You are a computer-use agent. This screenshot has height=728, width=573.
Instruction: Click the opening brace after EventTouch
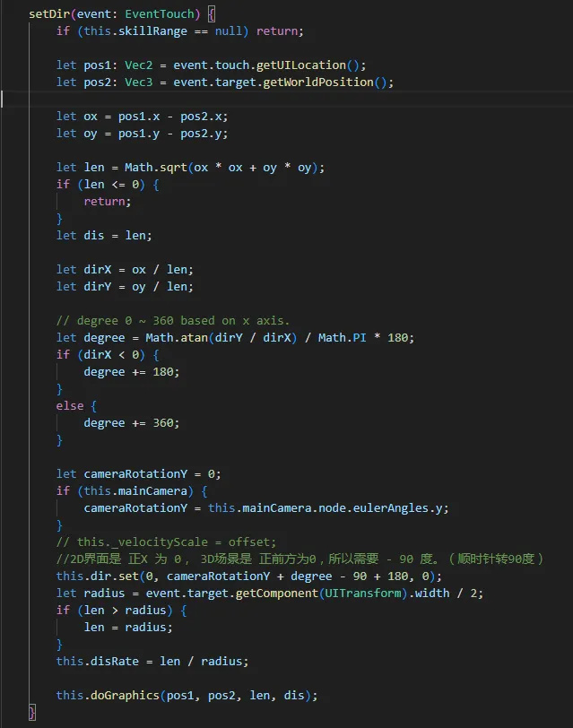(x=212, y=14)
